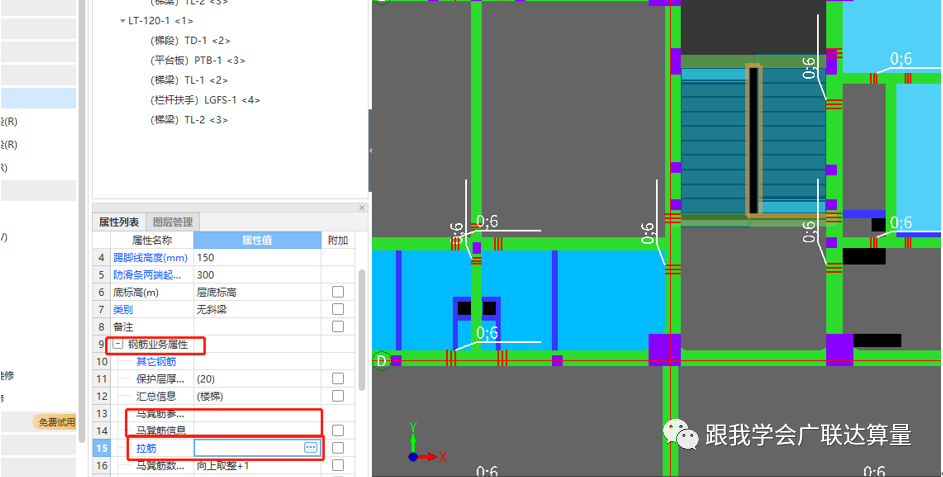Close the properties panel with the X icon
Viewport: 943px width, 477px height.
tap(362, 208)
